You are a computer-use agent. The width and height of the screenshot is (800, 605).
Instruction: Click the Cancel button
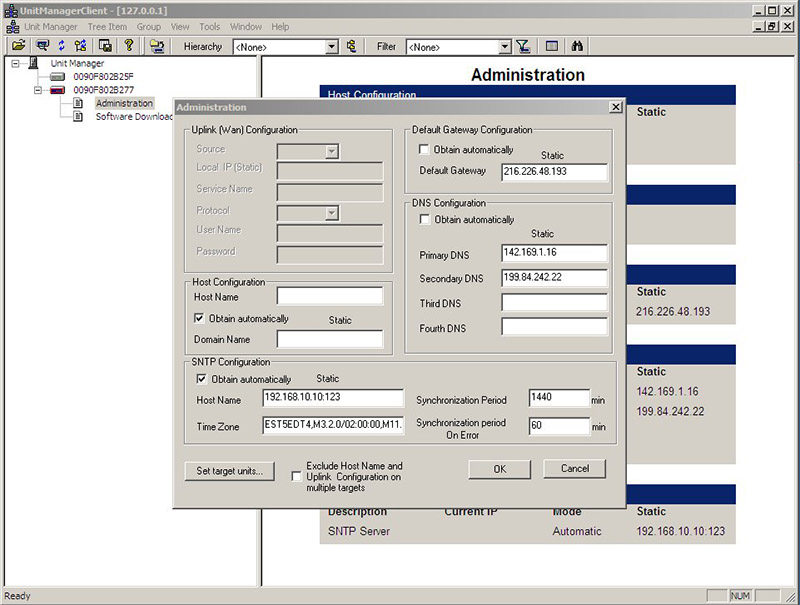point(574,469)
